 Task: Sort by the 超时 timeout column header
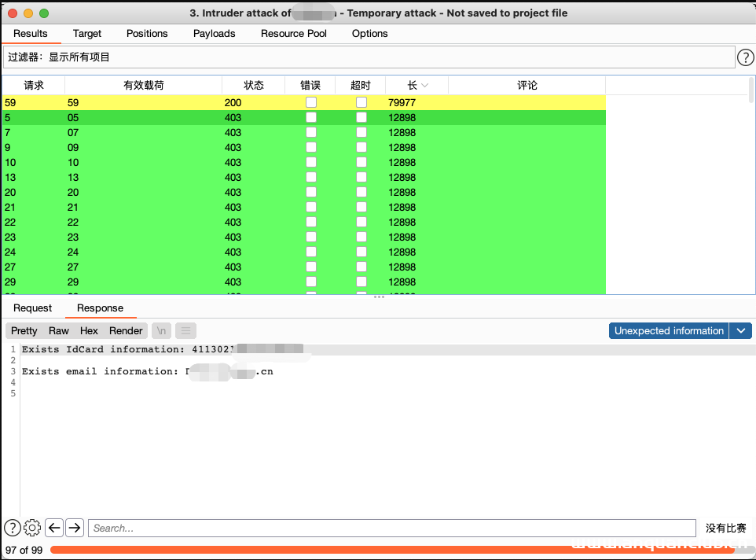360,86
